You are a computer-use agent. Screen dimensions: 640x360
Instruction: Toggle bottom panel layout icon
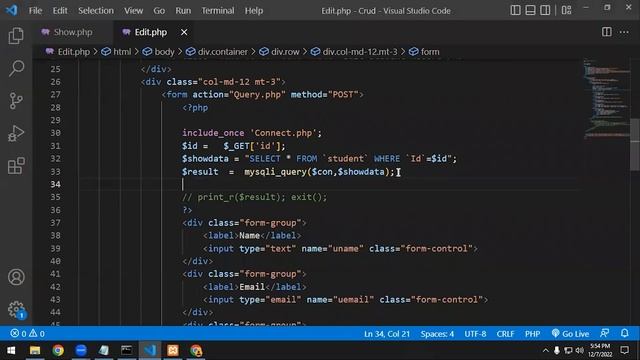[x=530, y=10]
